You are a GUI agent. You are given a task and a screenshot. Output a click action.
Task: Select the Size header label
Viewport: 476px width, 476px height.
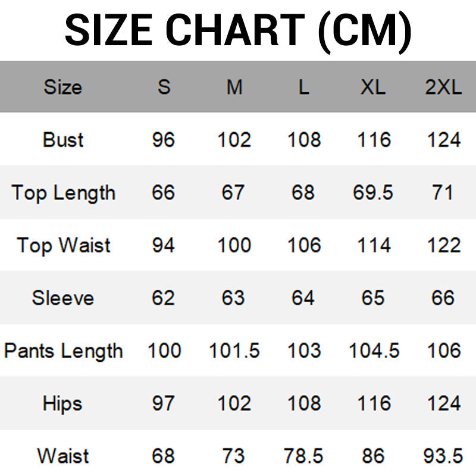coord(63,87)
